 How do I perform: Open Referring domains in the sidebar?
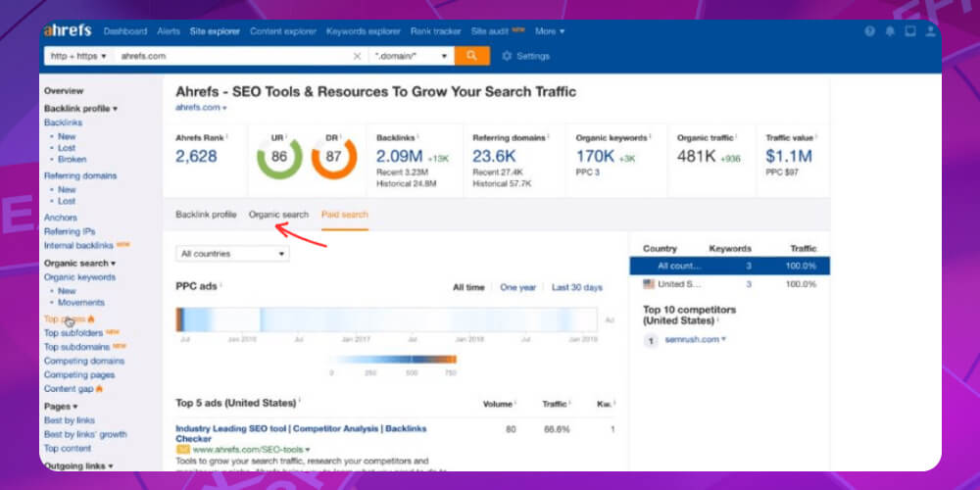(x=80, y=175)
